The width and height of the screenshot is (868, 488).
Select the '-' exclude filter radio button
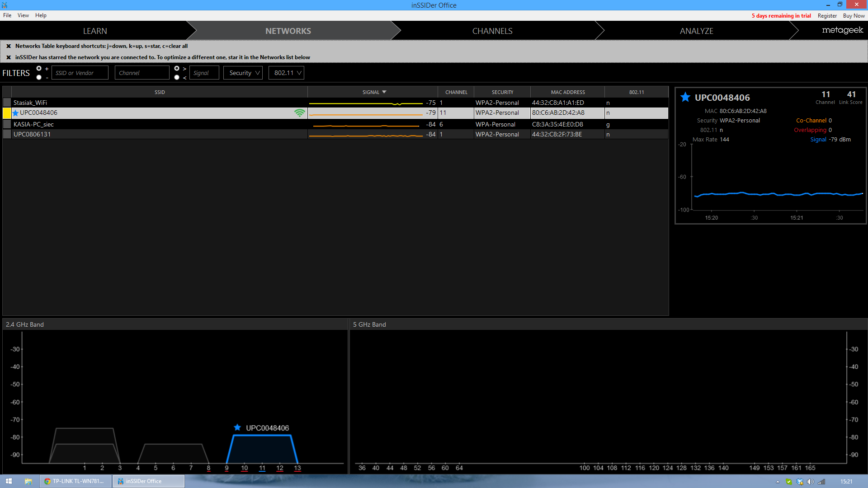(39, 77)
